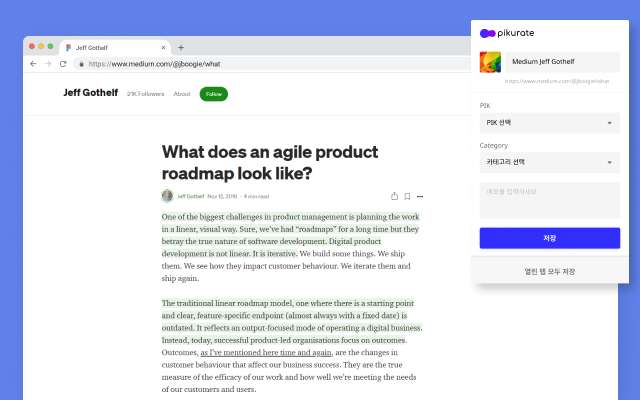Click the pikurate logo in the popup
Viewport: 640px width, 400px height.
(507, 33)
